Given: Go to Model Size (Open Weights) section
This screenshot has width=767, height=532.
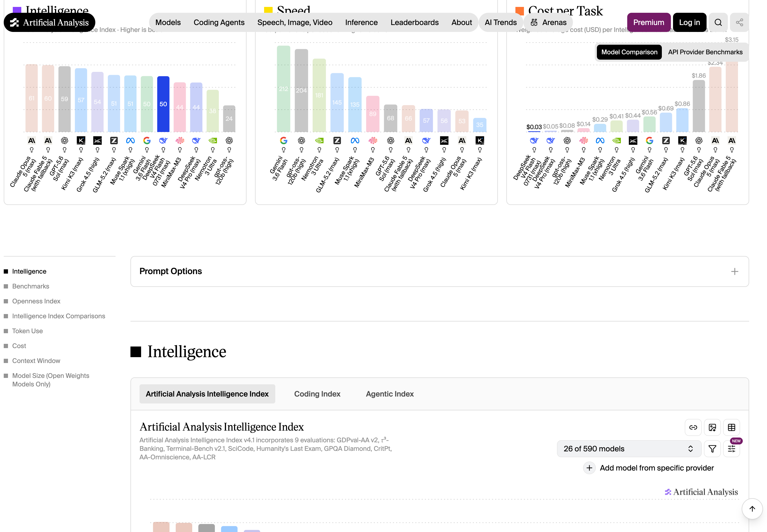Looking at the screenshot, I should [x=51, y=380].
